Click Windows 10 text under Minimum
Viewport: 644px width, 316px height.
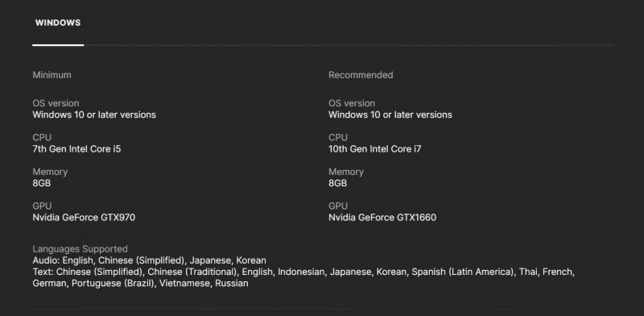pyautogui.click(x=94, y=114)
